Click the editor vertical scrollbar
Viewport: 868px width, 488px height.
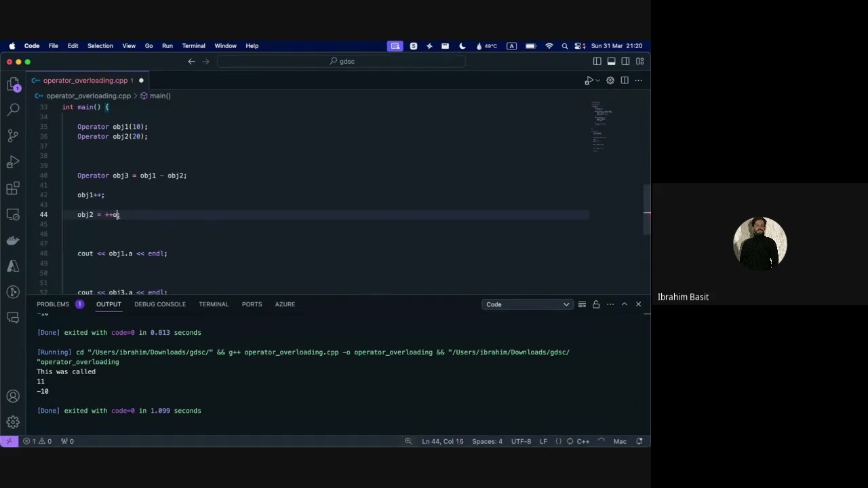(647, 210)
